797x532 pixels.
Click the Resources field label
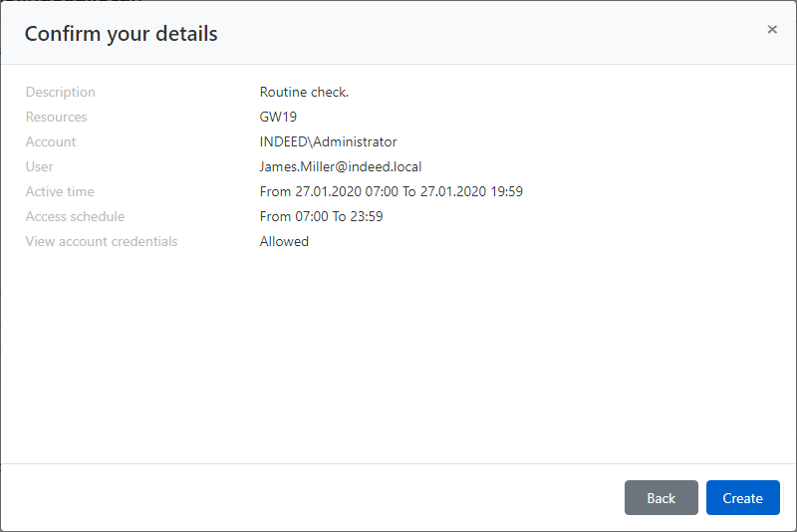[57, 117]
